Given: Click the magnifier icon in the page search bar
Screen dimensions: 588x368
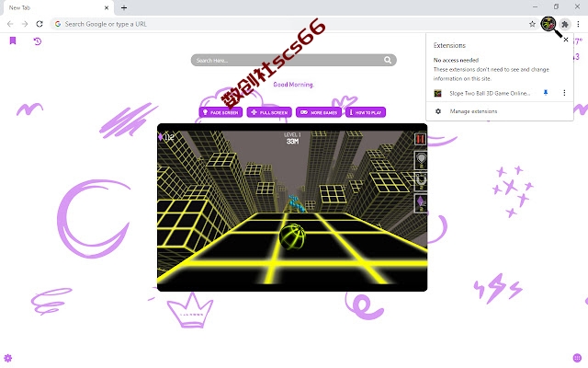Looking at the screenshot, I should pos(388,60).
